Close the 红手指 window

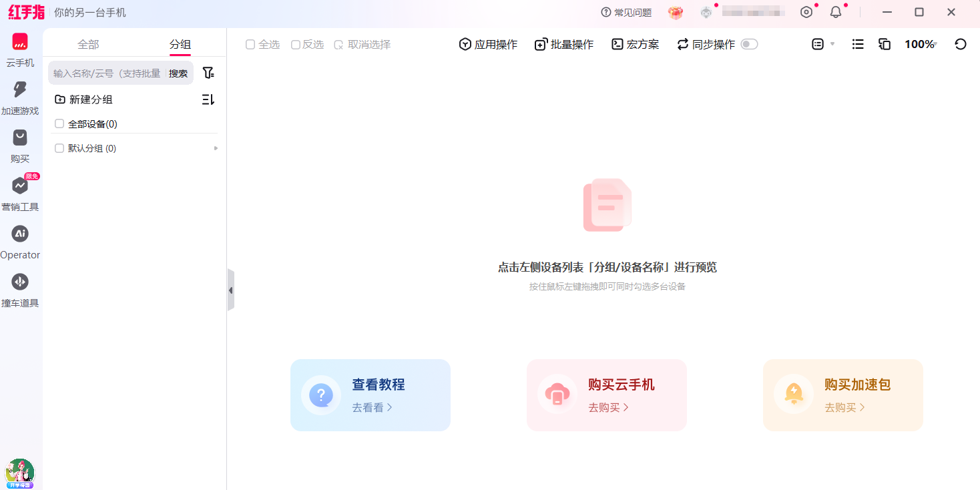coord(951,12)
